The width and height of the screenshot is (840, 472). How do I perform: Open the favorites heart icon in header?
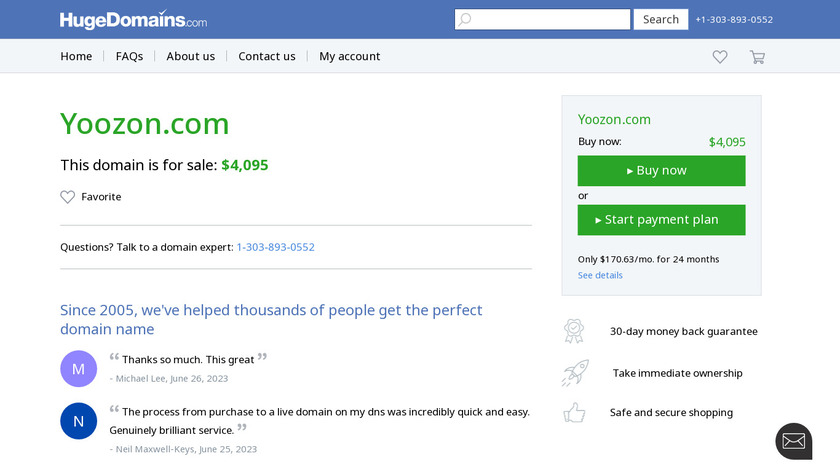pyautogui.click(x=720, y=57)
